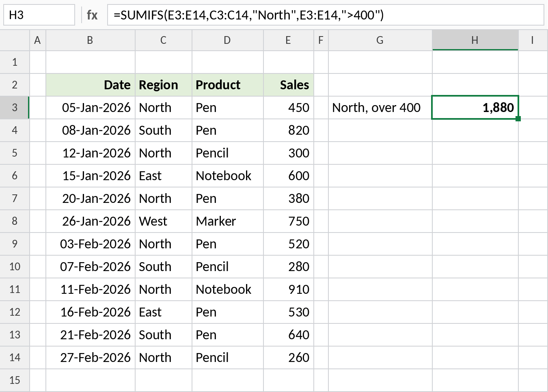Click the Product header cell

pyautogui.click(x=228, y=85)
